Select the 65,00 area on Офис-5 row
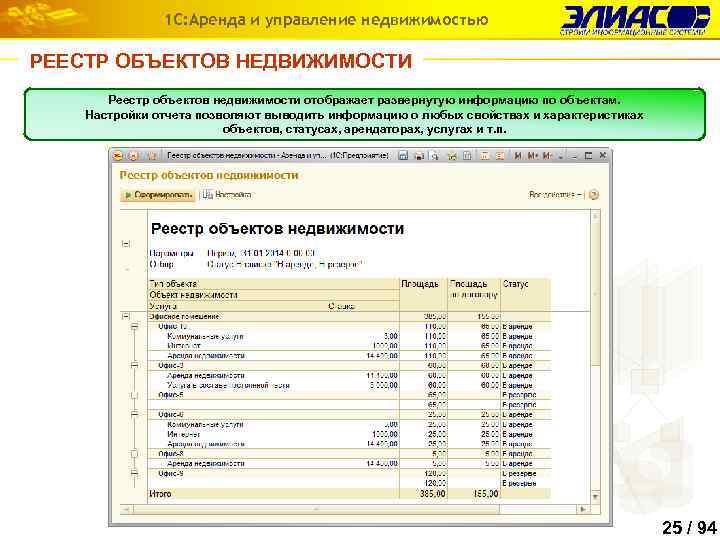Viewport: 720px width, 540px height. click(x=437, y=395)
